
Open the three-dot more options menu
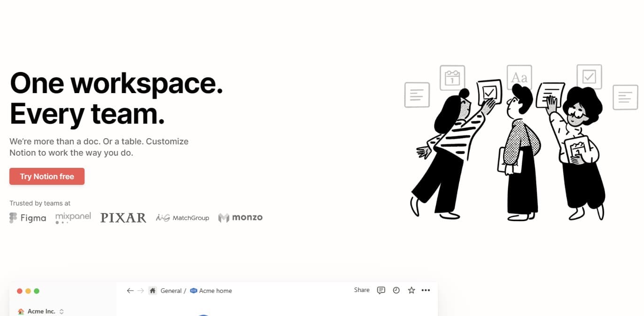[426, 290]
